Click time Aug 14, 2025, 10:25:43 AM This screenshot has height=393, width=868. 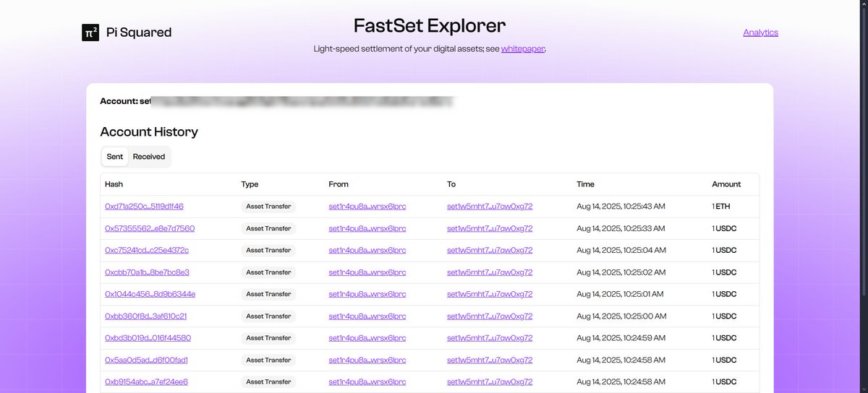coord(621,207)
